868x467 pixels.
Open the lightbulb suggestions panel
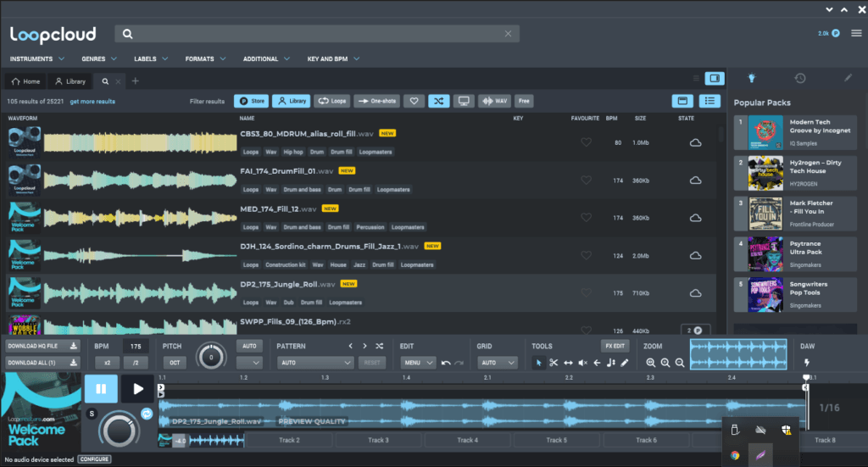[x=751, y=78]
